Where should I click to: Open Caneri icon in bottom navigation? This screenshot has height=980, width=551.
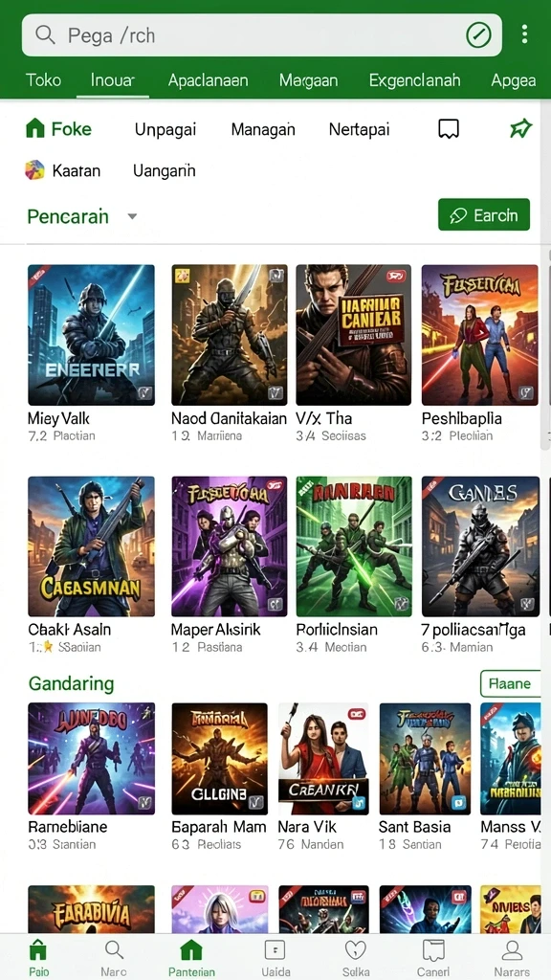(x=433, y=958)
